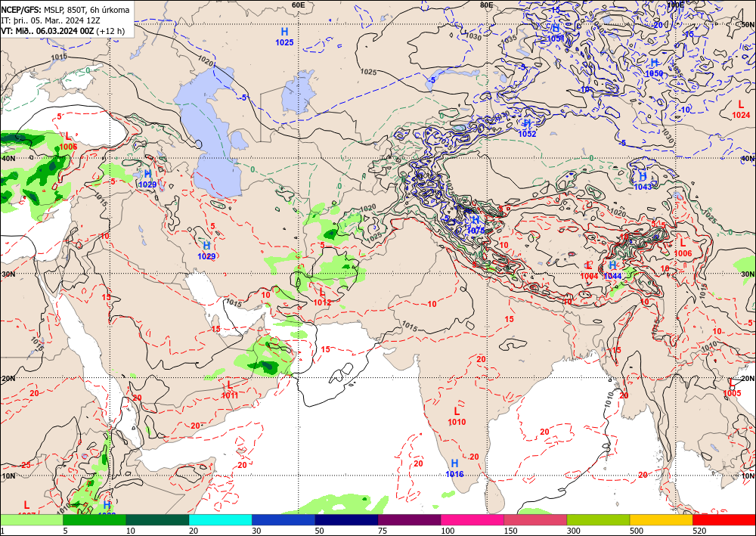Image resolution: width=756 pixels, height=536 pixels.
Task: Select the navy 50–75 mm legend swatch
Action: (346, 519)
